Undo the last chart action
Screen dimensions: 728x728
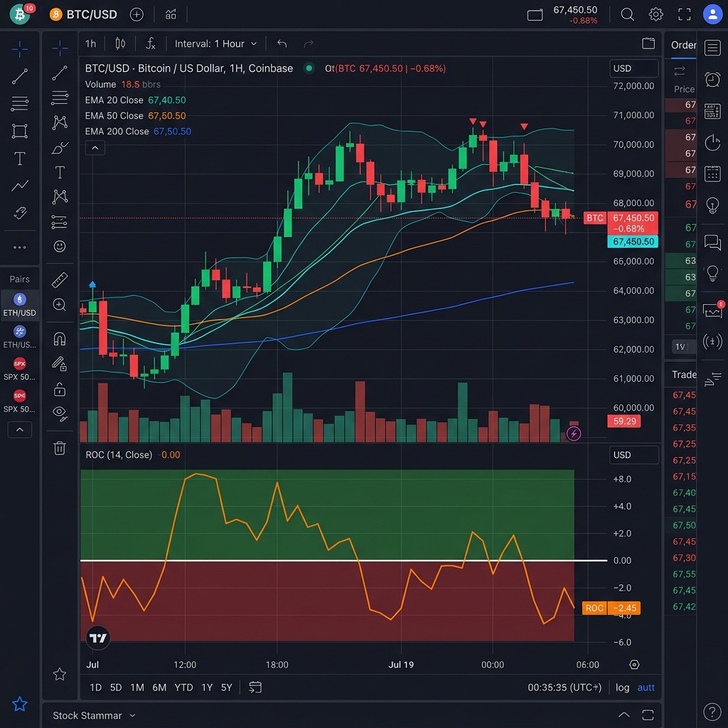[282, 43]
